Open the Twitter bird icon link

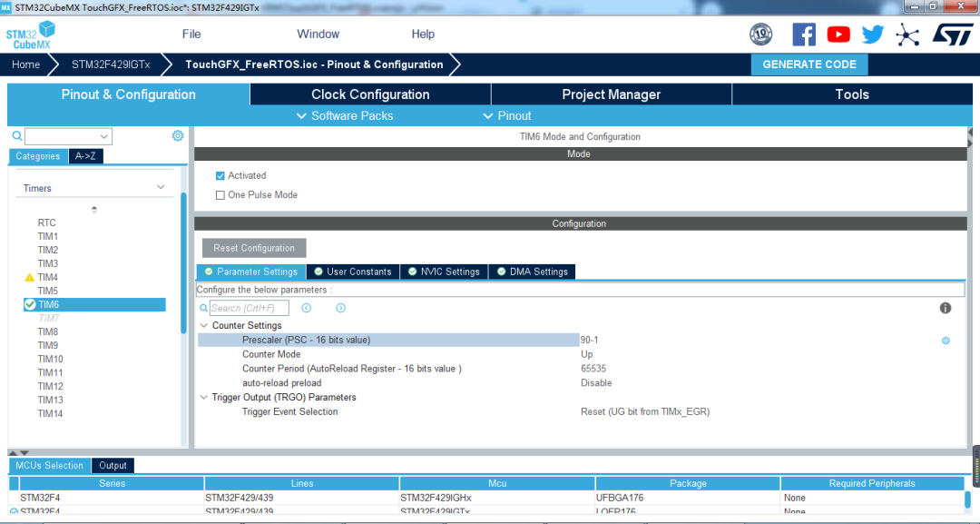coord(873,35)
